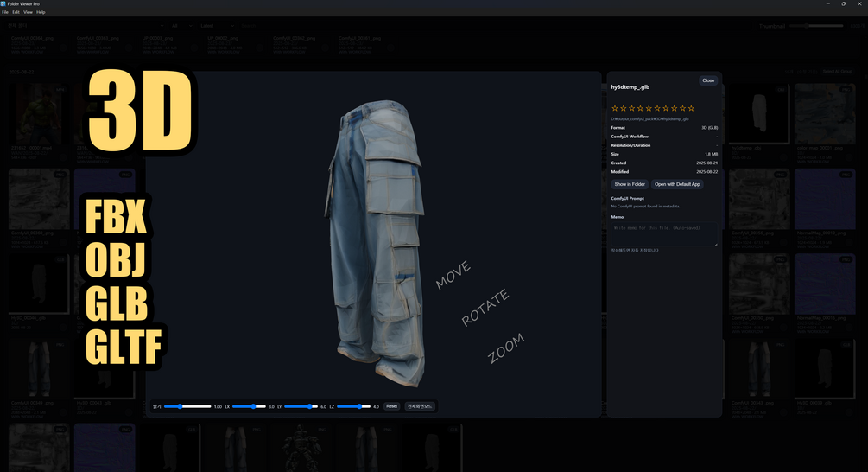Click the cargo pants 3D model
The height and width of the screenshot is (472, 868).
(377, 244)
